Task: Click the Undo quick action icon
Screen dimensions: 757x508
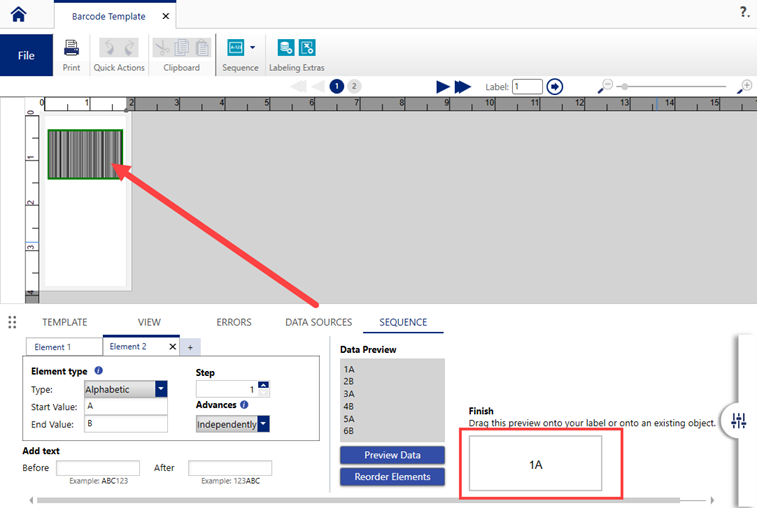Action: 110,48
